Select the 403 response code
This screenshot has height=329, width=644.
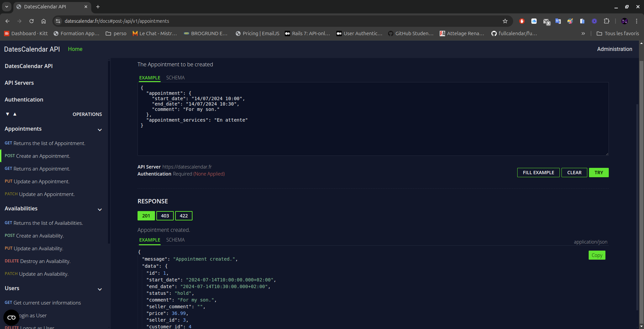pos(165,216)
